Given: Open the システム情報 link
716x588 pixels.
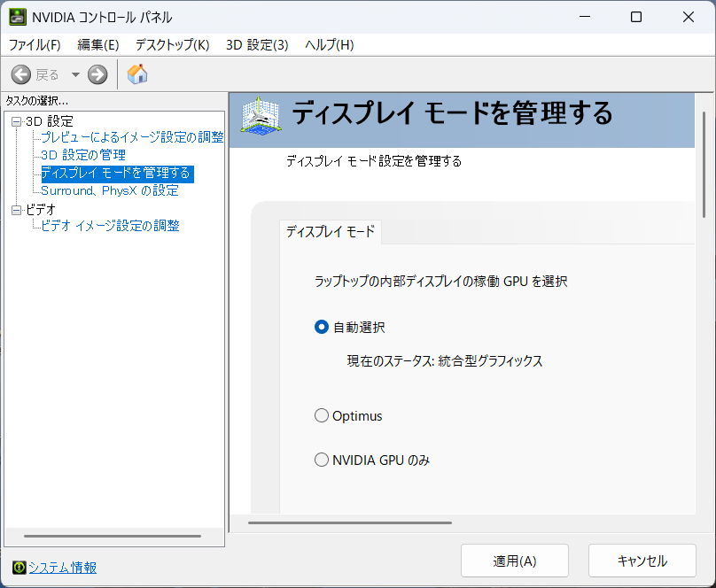Looking at the screenshot, I should 63,568.
